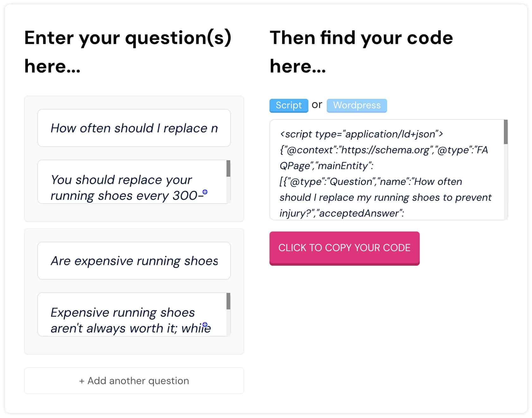Click the question input about expensive running shoes
532x418 pixels.
click(x=134, y=260)
